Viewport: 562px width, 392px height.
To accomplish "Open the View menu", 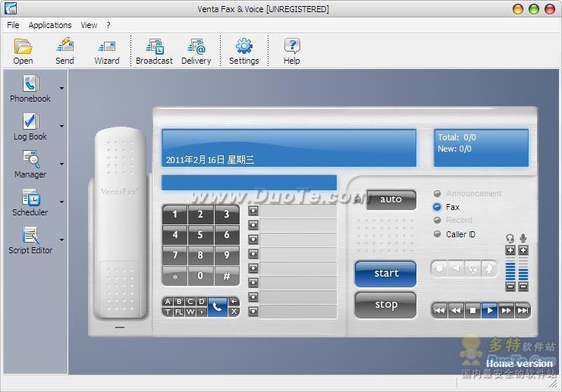I will (x=89, y=25).
